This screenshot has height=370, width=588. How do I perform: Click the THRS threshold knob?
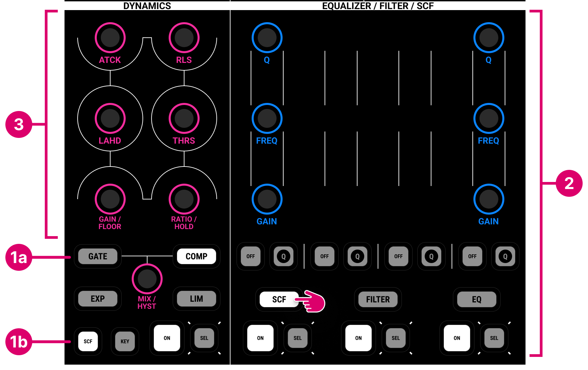[x=183, y=118]
